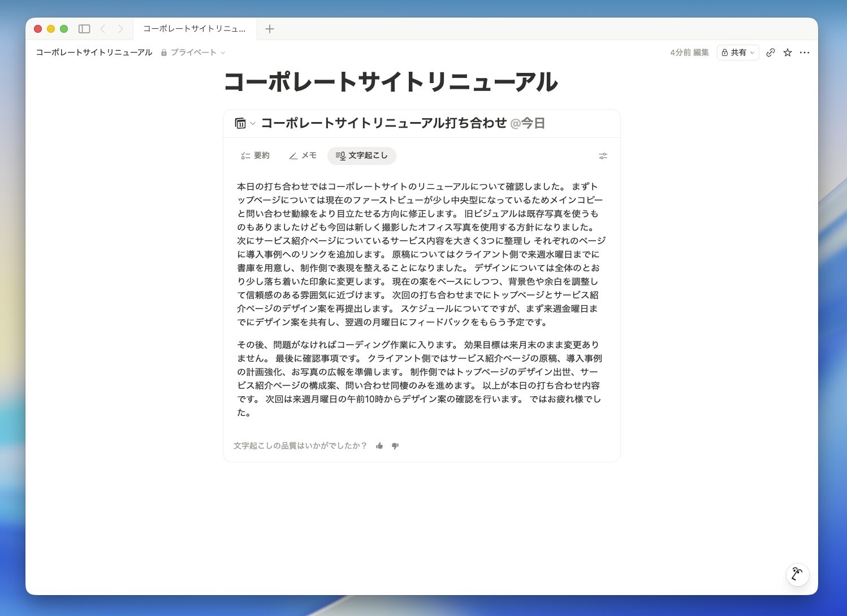Click the 4分前 編集 timestamp
This screenshot has height=616, width=847.
[689, 53]
